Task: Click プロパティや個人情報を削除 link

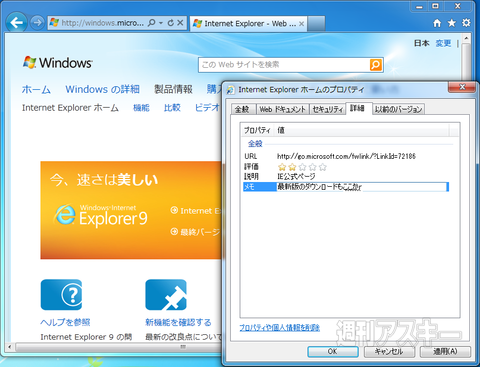Action: (279, 328)
